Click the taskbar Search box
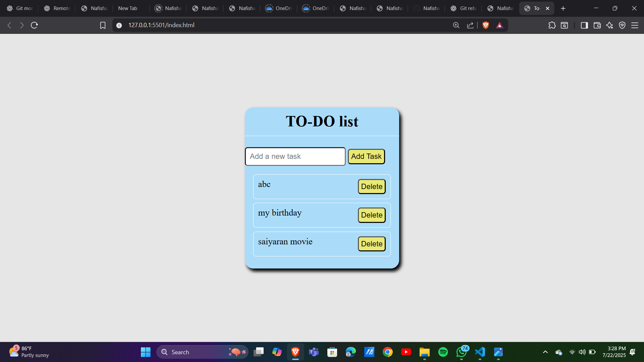This screenshot has width=644, height=362. point(202,352)
